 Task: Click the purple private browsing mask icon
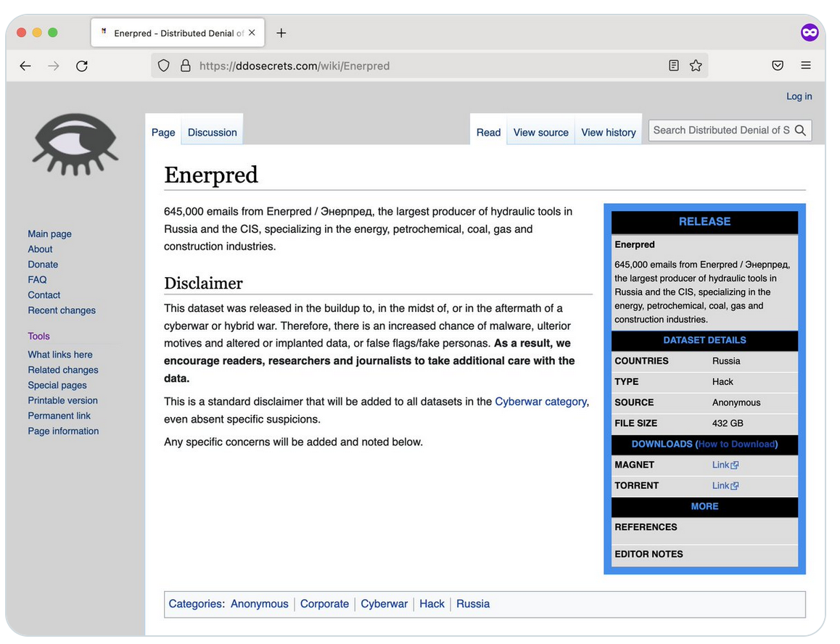pos(810,33)
